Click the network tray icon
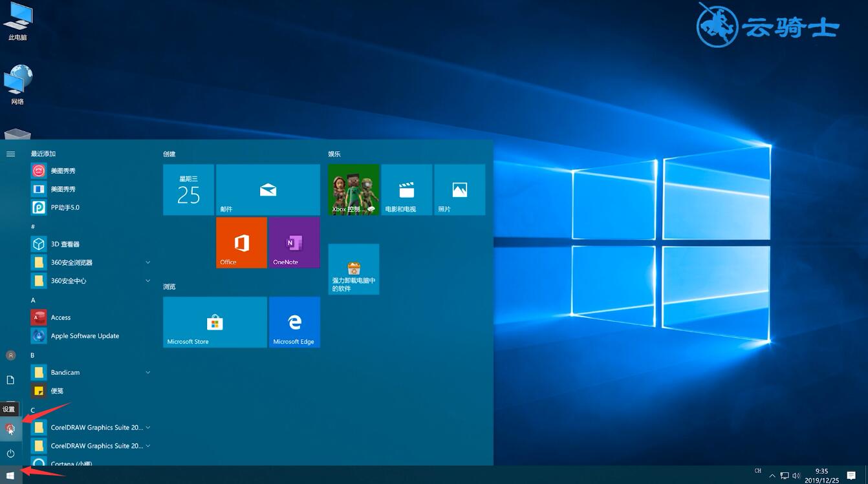The height and width of the screenshot is (484, 868). (784, 476)
